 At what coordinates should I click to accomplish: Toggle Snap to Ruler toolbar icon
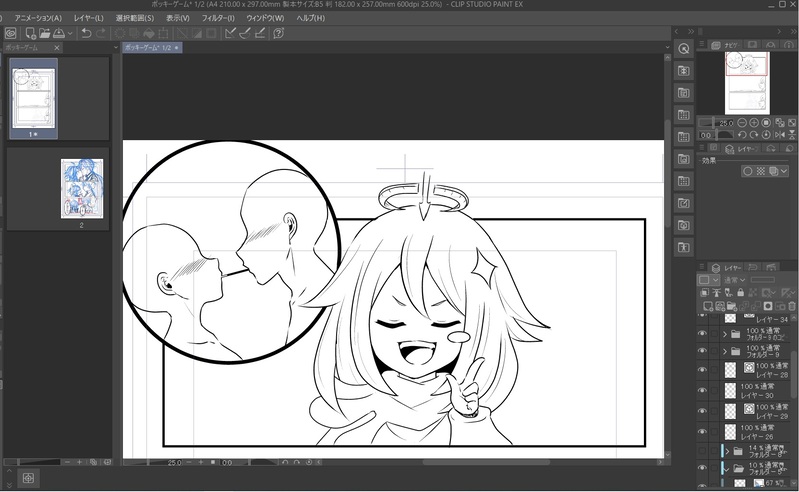tap(230, 34)
